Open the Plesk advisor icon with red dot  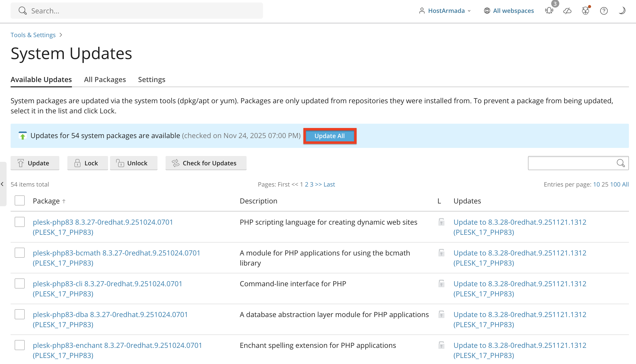click(586, 11)
